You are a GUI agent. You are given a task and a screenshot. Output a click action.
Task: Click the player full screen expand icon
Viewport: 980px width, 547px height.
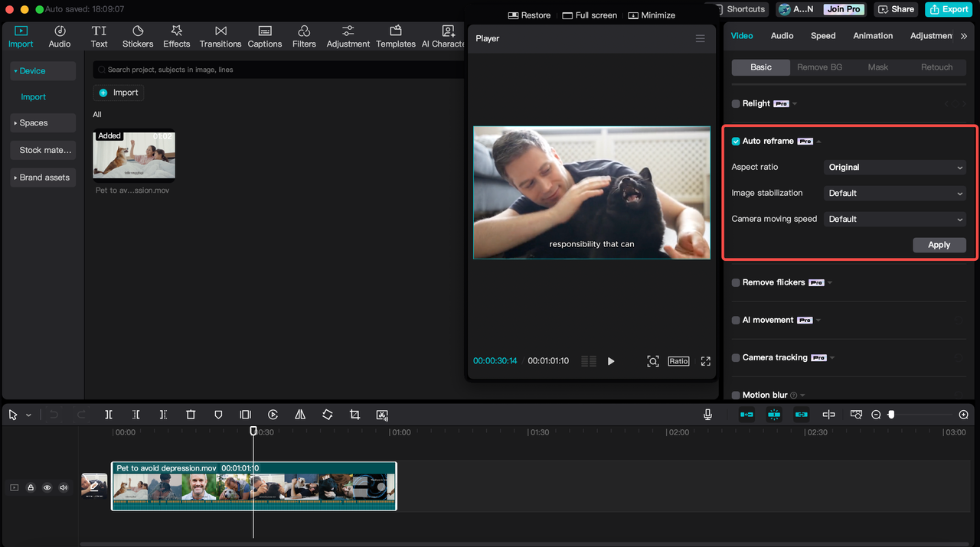(706, 361)
